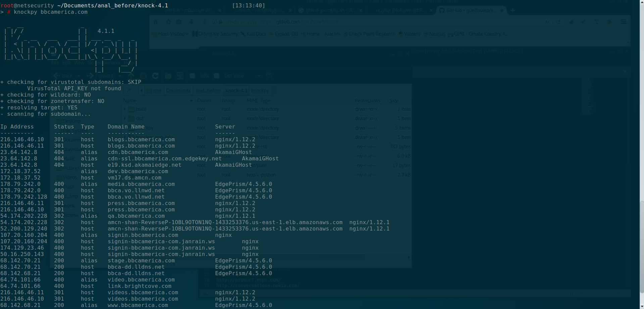Select the knockpy path breadcrumb
This screenshot has width=644, height=309.
[x=260, y=91]
